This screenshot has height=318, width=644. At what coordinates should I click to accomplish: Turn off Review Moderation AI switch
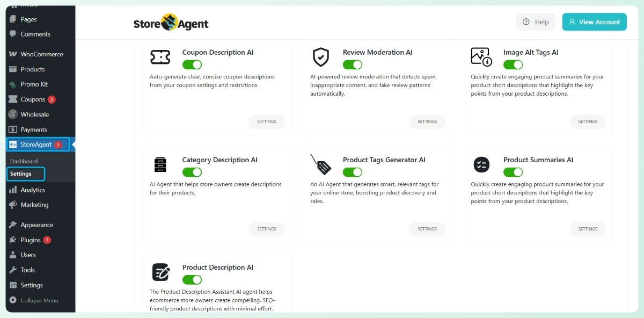point(353,65)
